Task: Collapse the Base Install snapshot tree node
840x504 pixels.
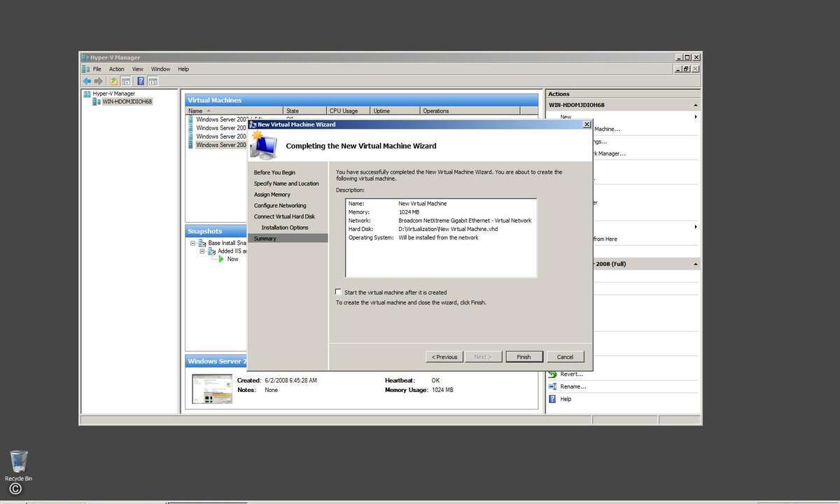Action: (193, 243)
